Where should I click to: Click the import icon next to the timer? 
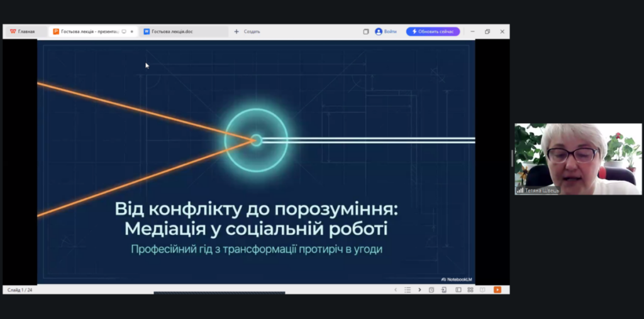[x=444, y=289]
